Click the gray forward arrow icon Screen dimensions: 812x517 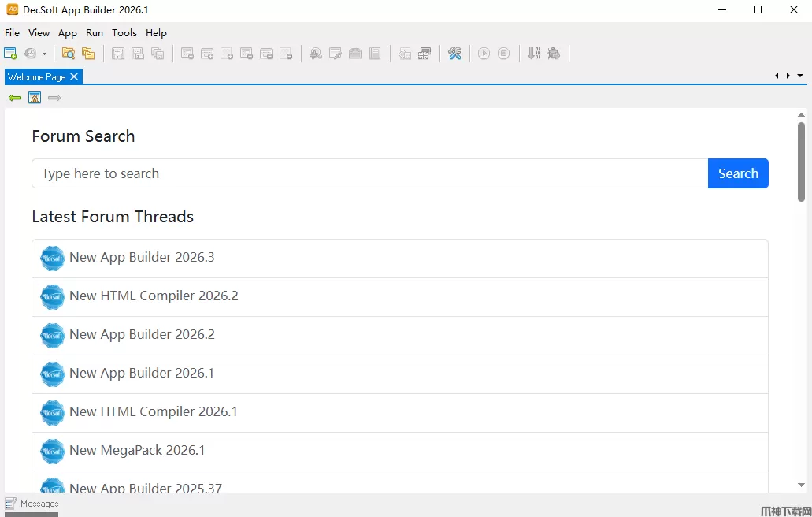[54, 98]
